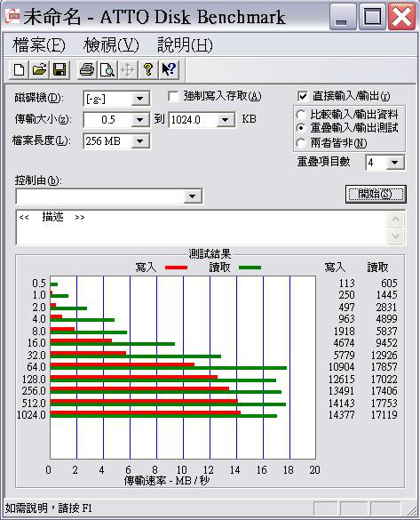Click the four-arrow move icon in toolbar
The image size is (420, 520).
[128, 69]
